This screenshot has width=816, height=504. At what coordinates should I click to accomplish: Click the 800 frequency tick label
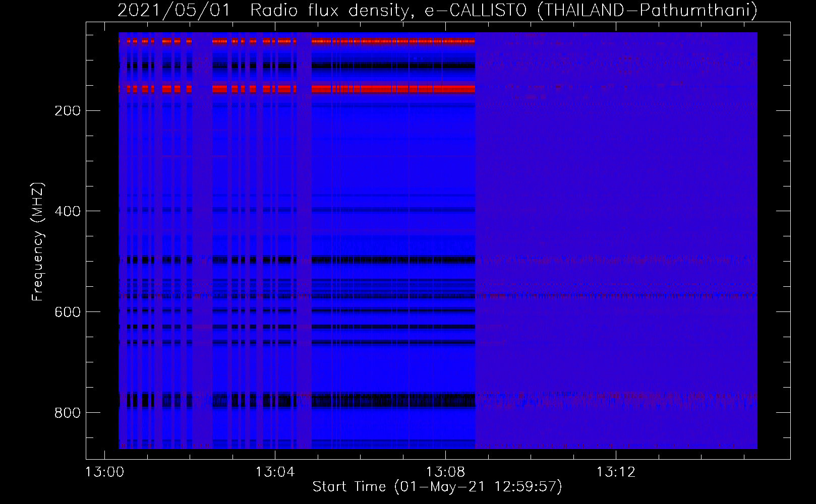(67, 413)
